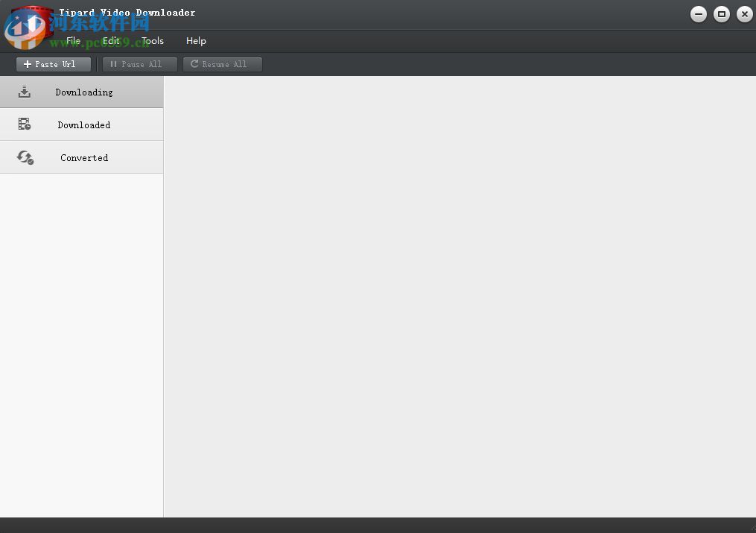Click the Resume All button
Screen dimensions: 756x533
[x=222, y=64]
